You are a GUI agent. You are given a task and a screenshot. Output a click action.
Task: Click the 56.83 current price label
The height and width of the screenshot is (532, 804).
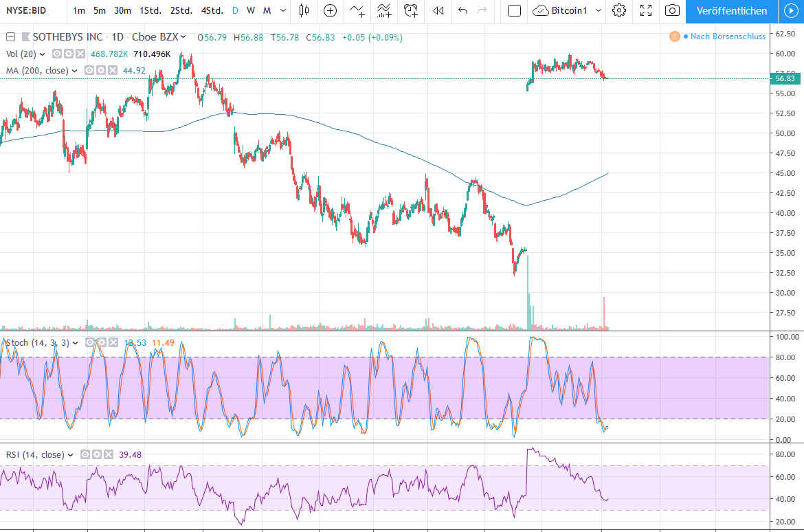pyautogui.click(x=785, y=78)
